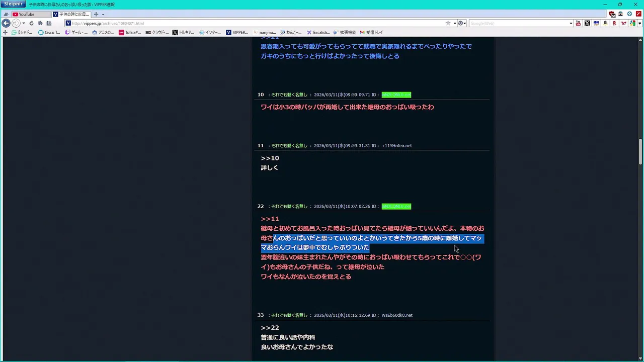Follow the >>11 reply anchor
Screen dimensions: 644x362
click(x=270, y=219)
